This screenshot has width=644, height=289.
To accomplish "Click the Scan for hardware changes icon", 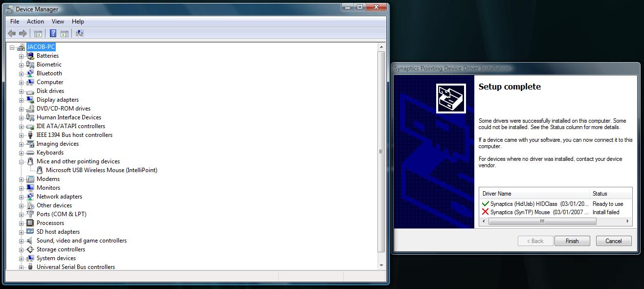I will (x=80, y=33).
